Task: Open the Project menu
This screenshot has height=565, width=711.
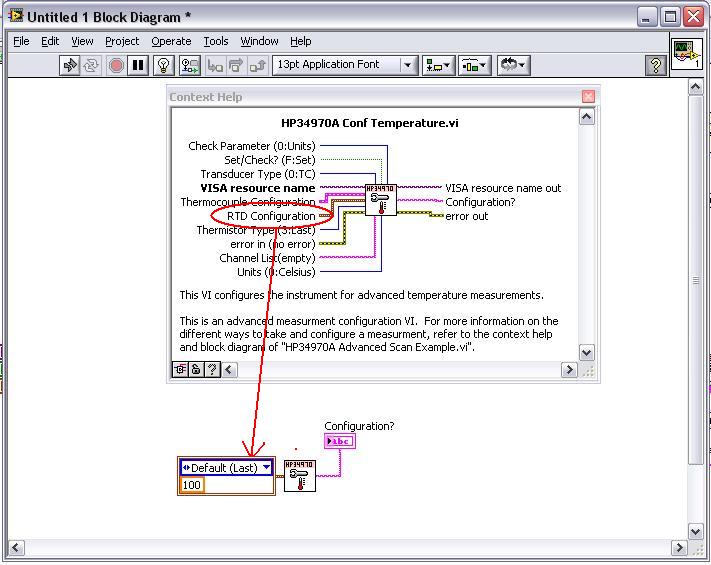Action: pos(122,41)
